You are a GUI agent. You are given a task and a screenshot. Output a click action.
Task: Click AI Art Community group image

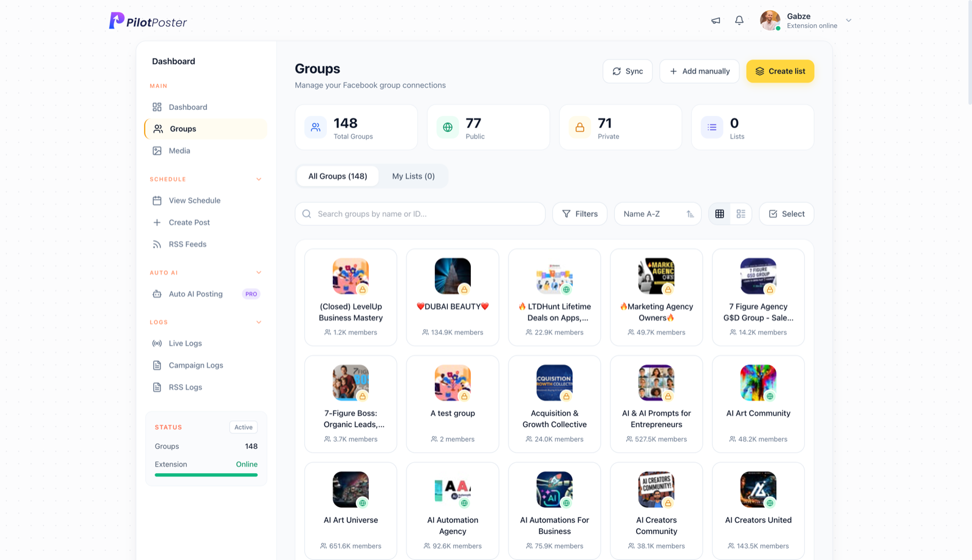coord(758,383)
